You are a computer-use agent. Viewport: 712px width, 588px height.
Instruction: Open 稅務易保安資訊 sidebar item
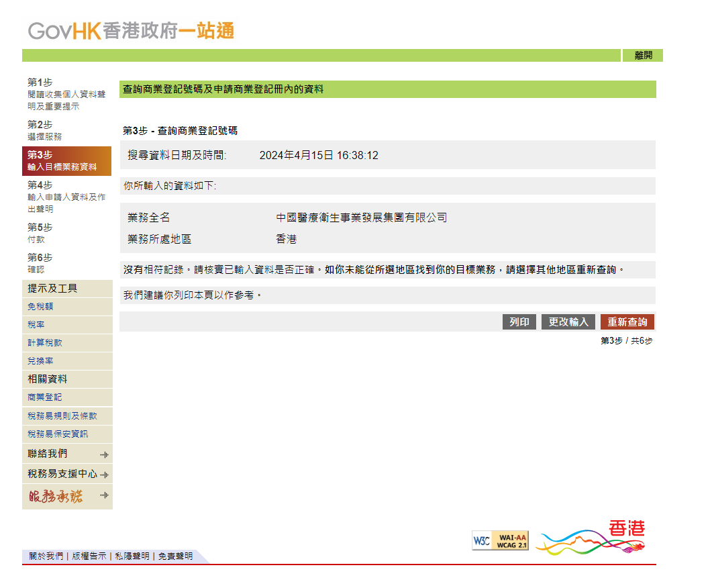point(57,434)
